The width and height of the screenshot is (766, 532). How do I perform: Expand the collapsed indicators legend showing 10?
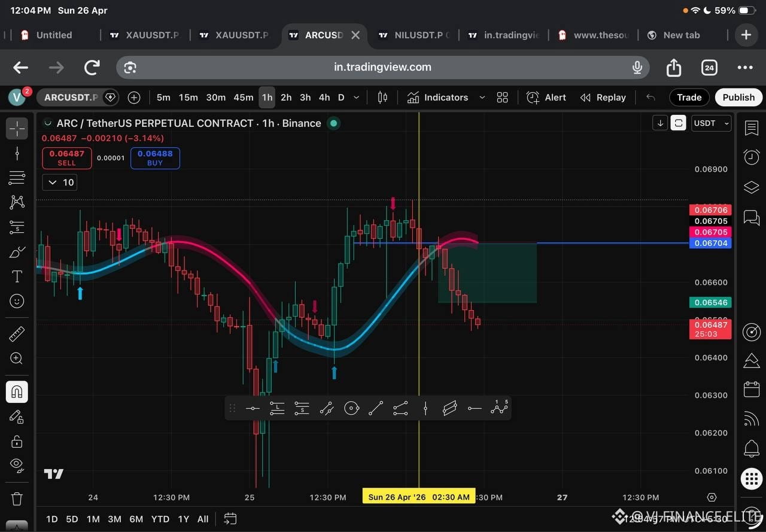tap(60, 183)
